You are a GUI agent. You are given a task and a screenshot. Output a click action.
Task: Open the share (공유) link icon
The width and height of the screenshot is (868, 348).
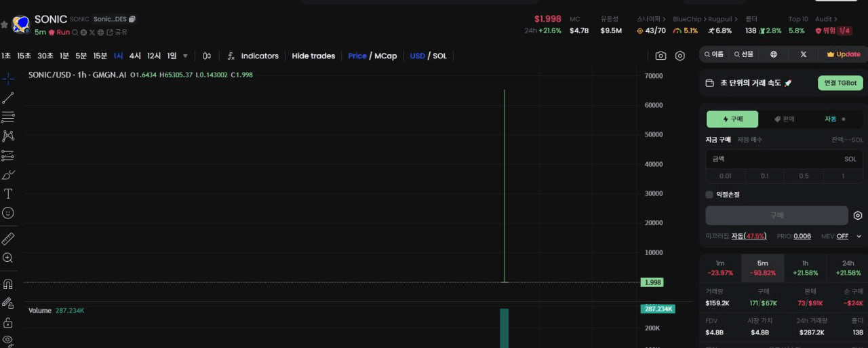(109, 32)
